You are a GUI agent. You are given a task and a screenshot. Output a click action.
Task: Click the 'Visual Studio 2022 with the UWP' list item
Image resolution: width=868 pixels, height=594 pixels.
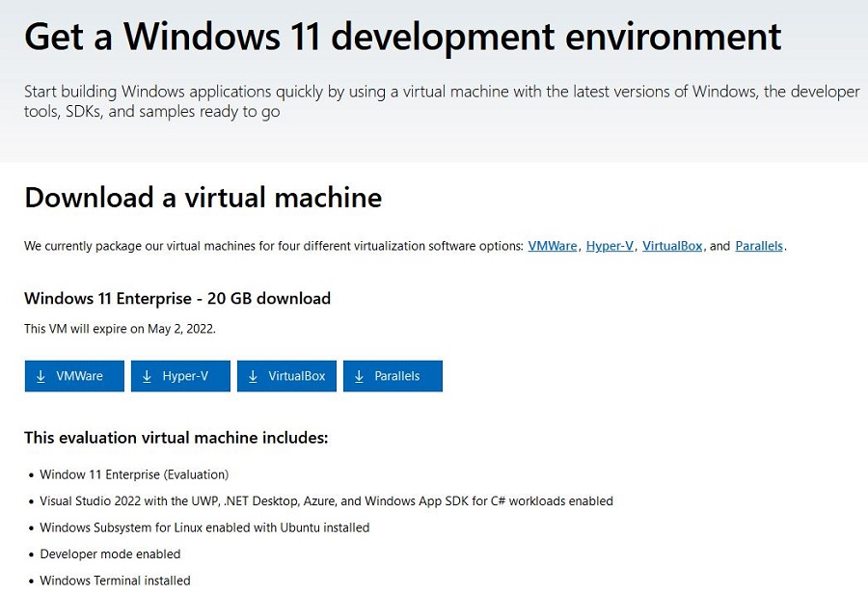[326, 501]
